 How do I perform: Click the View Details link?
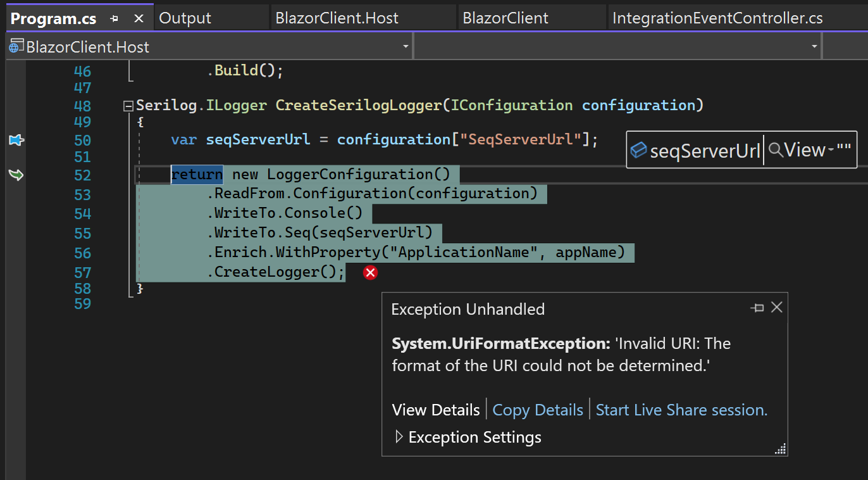click(x=435, y=410)
